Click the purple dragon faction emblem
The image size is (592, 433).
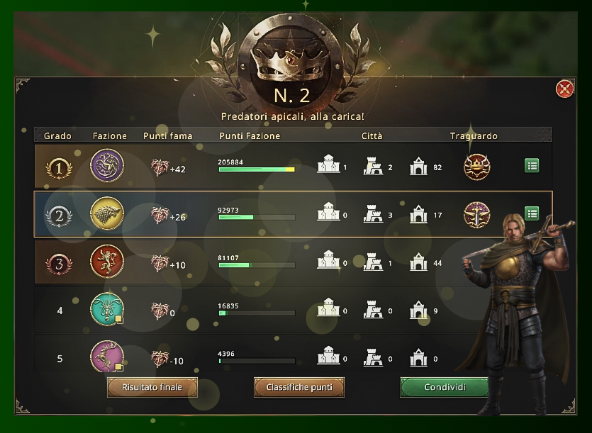(x=107, y=165)
